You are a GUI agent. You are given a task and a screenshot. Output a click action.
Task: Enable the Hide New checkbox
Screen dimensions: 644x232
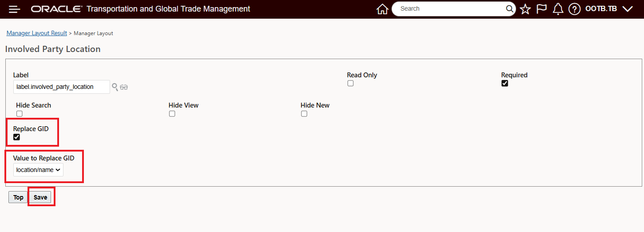coord(304,114)
